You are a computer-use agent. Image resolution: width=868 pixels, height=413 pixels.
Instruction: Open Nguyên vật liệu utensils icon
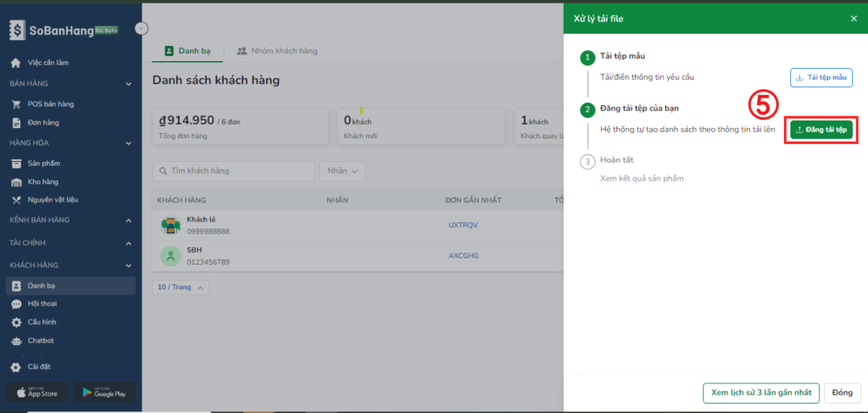click(x=17, y=200)
